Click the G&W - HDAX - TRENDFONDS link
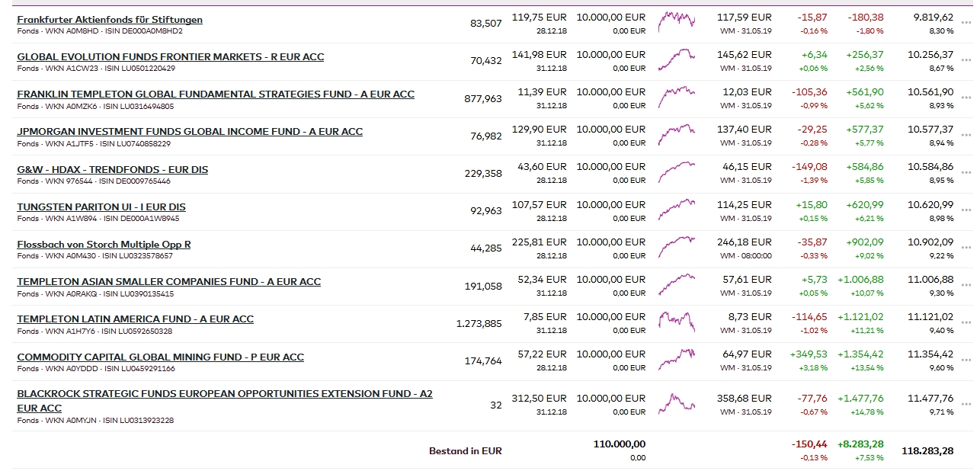The image size is (980, 471). coord(112,170)
